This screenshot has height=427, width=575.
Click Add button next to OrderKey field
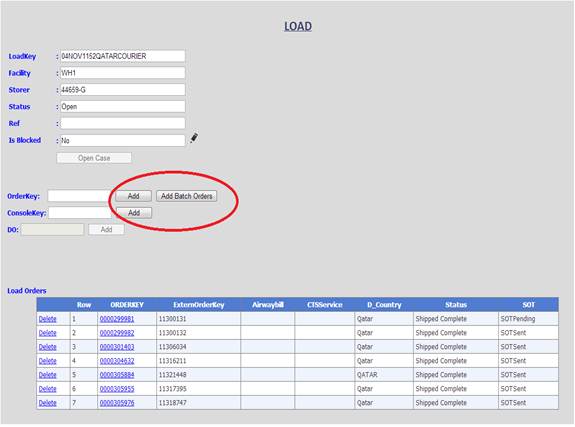(133, 196)
